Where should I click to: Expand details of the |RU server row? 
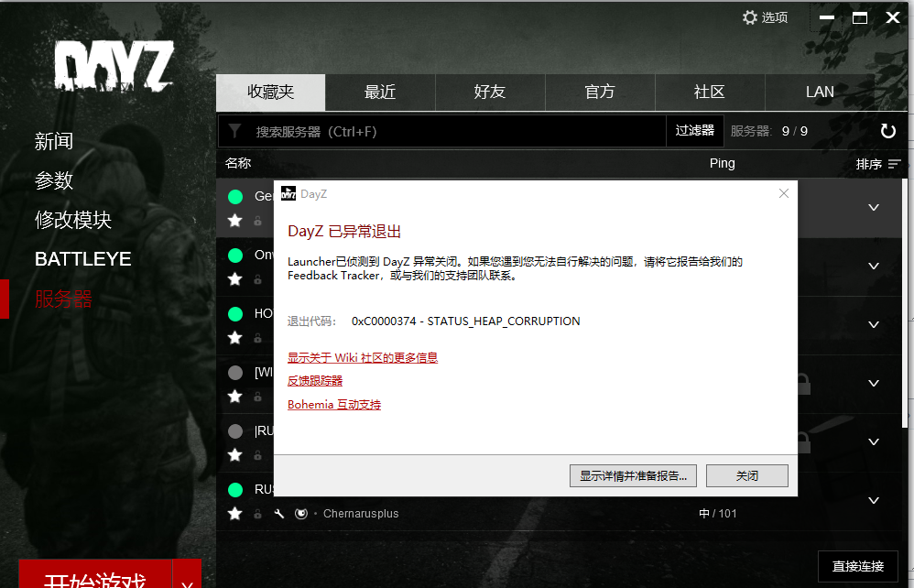click(874, 441)
